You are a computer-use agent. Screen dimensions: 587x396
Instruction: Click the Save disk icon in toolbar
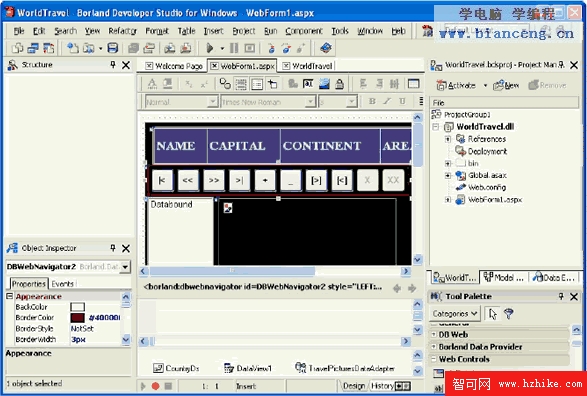coord(113,48)
